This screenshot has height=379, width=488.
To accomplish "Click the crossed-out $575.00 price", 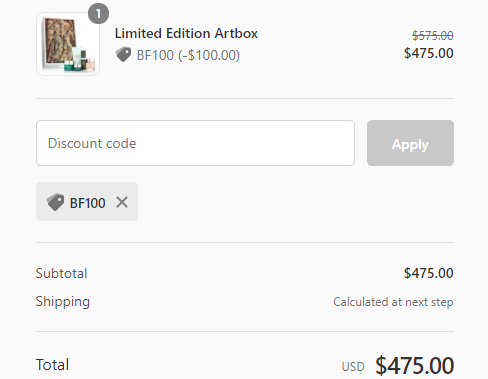I will [x=433, y=35].
